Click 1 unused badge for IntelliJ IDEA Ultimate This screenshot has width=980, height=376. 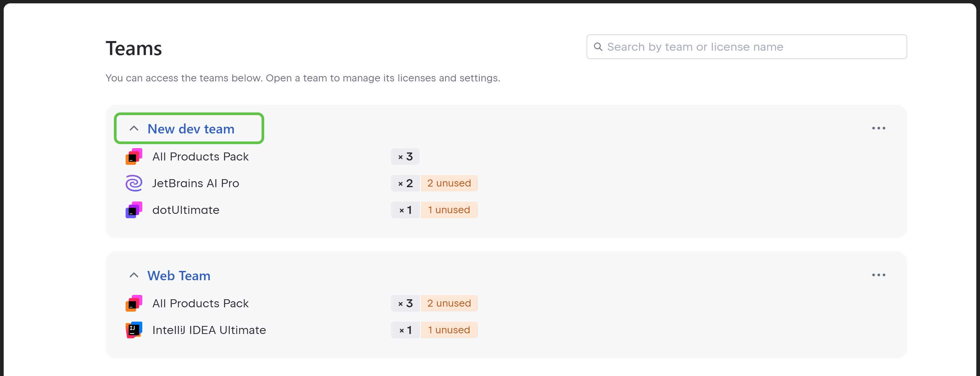tap(449, 330)
